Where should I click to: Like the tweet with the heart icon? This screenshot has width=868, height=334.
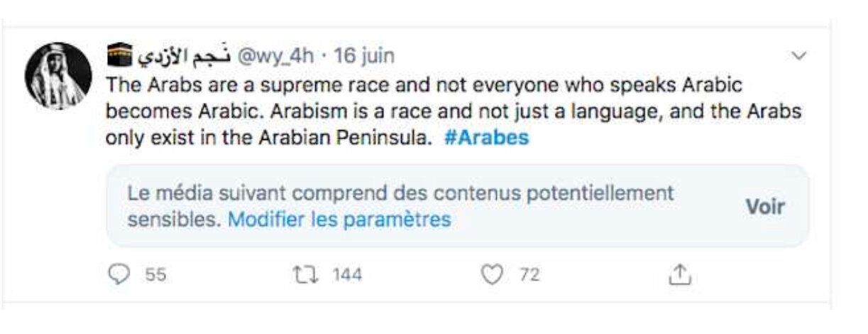click(x=492, y=274)
